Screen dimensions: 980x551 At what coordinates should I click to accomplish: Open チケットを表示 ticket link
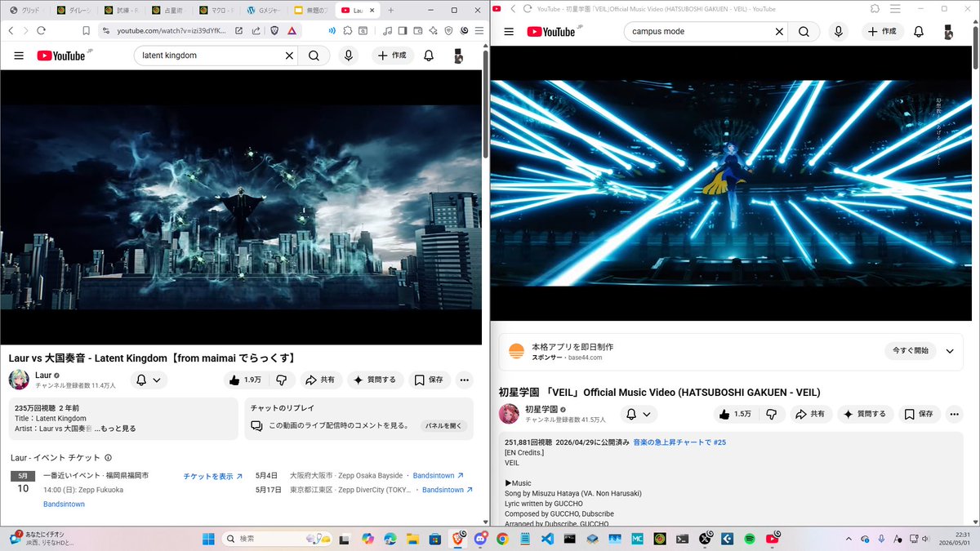214,476
